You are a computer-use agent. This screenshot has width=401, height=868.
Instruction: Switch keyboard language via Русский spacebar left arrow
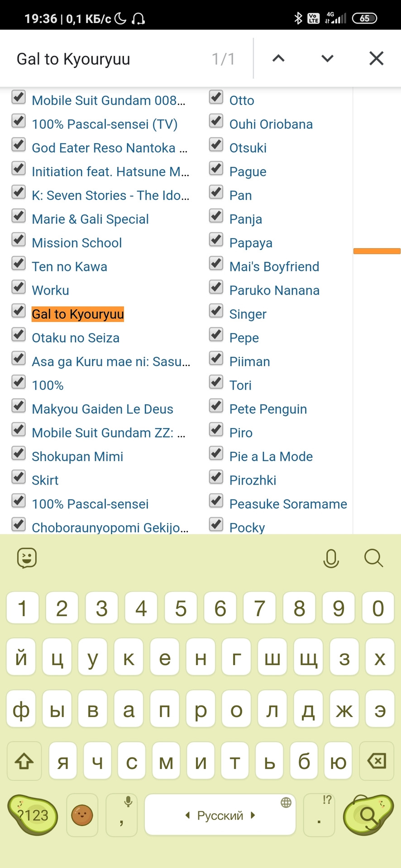click(x=187, y=815)
